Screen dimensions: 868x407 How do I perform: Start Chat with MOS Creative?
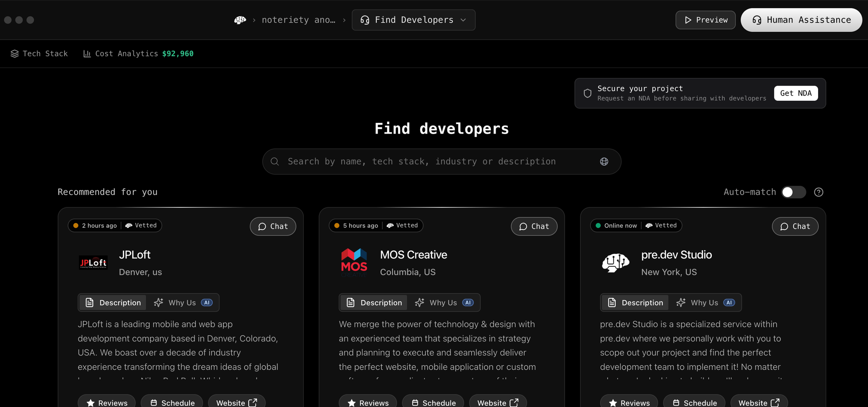[534, 226]
